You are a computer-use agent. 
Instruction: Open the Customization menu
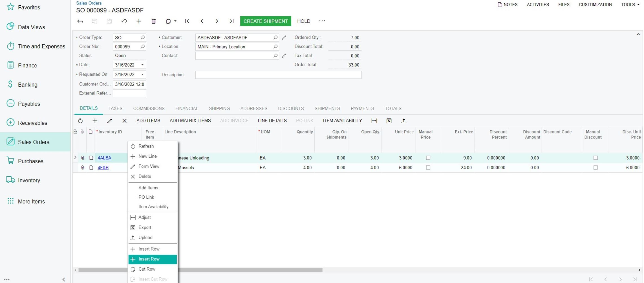[595, 5]
